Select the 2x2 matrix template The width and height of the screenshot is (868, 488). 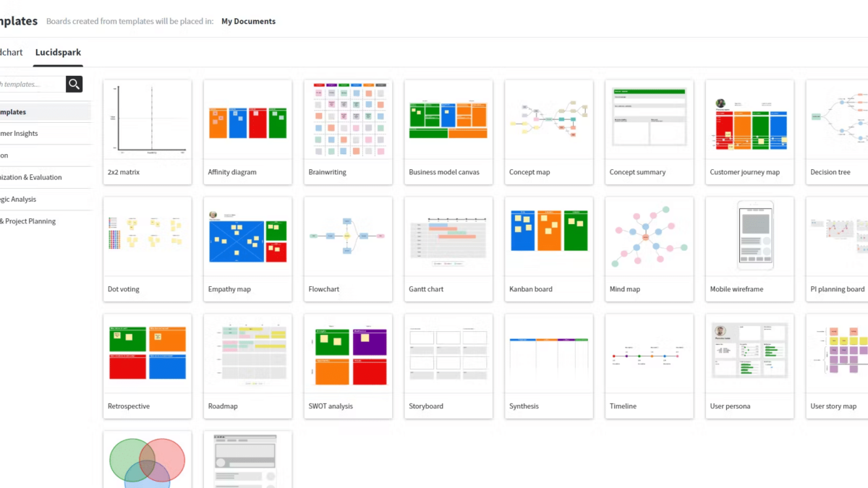tap(148, 132)
